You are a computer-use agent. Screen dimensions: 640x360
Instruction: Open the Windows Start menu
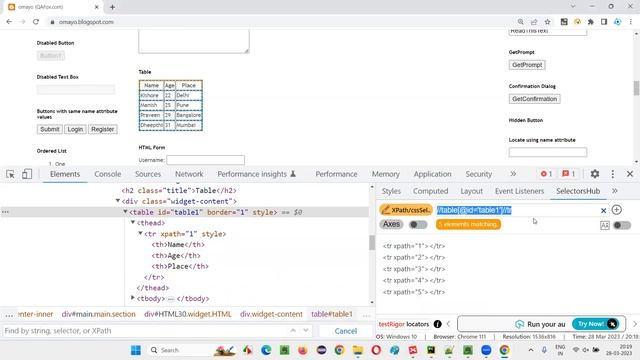pyautogui.click(x=136, y=350)
